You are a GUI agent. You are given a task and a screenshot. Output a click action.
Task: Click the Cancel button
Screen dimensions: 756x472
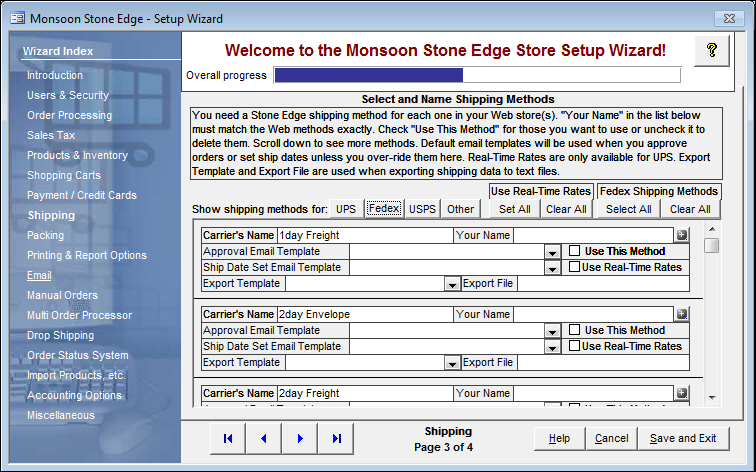click(x=611, y=438)
